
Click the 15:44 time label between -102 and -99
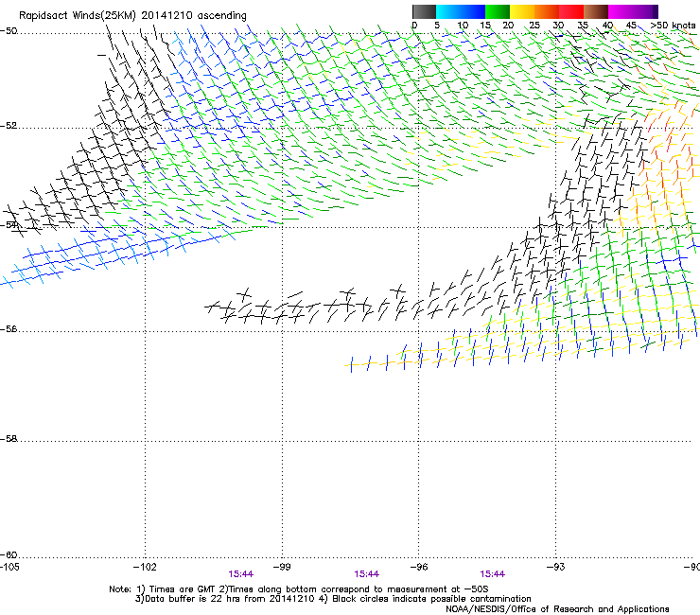tap(240, 574)
